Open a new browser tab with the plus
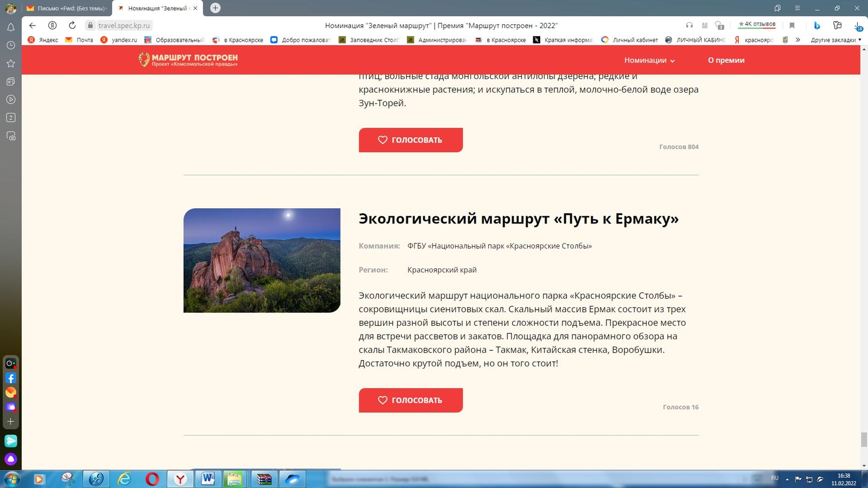 [215, 8]
